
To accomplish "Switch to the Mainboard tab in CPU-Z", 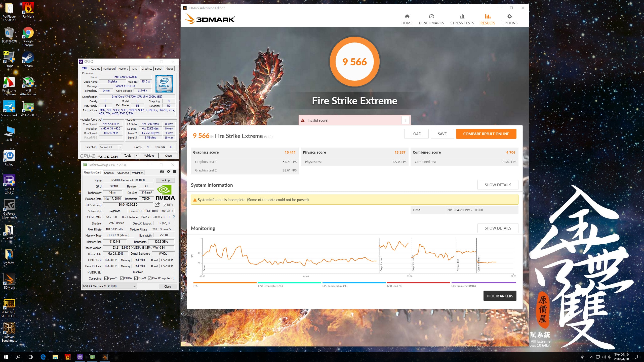I will [109, 69].
